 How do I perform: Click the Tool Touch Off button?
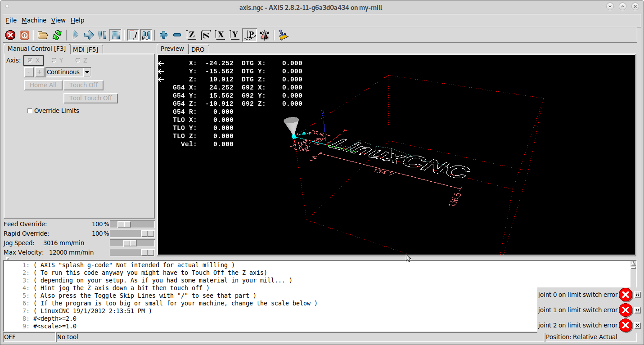pos(91,98)
